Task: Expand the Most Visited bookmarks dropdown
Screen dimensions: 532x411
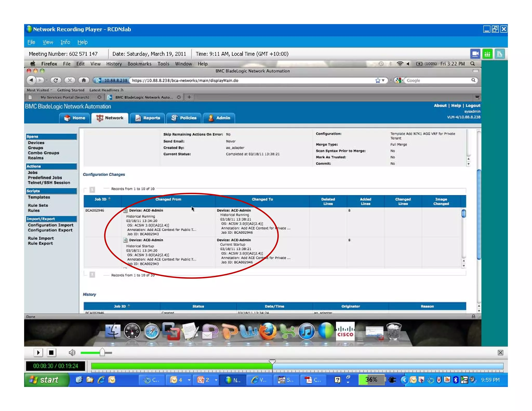Action: 39,90
